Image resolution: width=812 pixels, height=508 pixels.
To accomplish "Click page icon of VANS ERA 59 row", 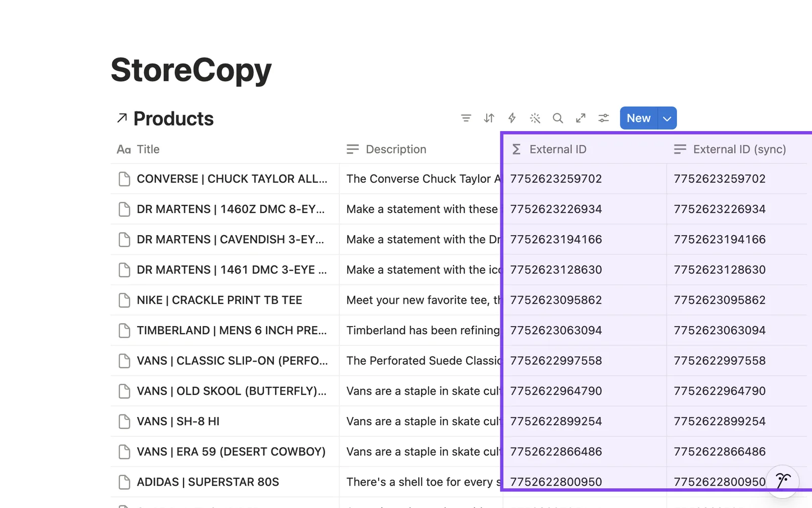I will point(124,452).
